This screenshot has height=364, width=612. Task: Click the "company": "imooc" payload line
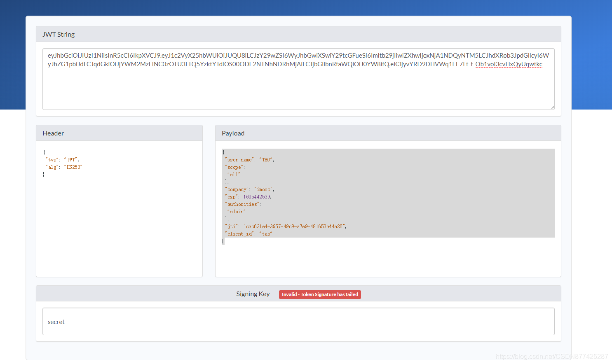(250, 189)
